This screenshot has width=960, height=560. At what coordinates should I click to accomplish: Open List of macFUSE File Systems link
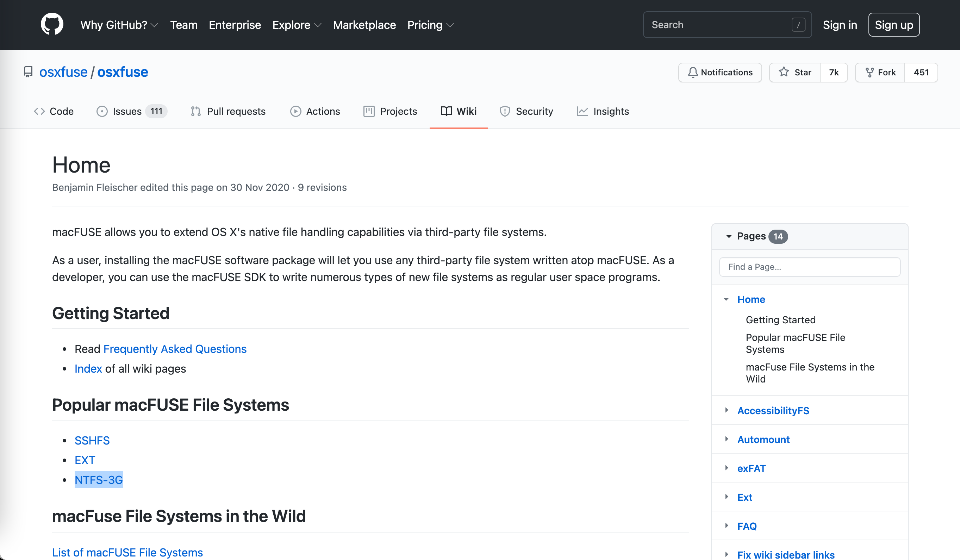pos(127,552)
